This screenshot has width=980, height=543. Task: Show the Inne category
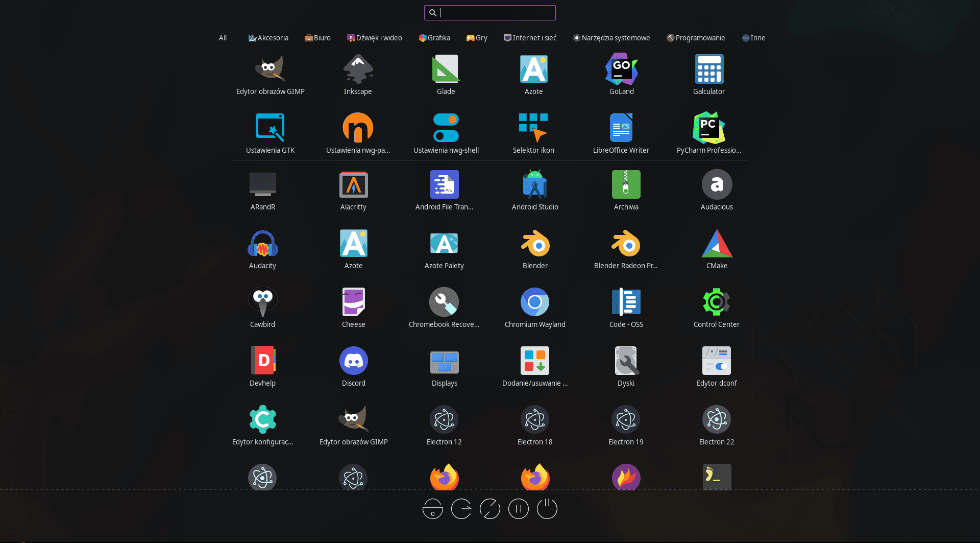tap(753, 38)
